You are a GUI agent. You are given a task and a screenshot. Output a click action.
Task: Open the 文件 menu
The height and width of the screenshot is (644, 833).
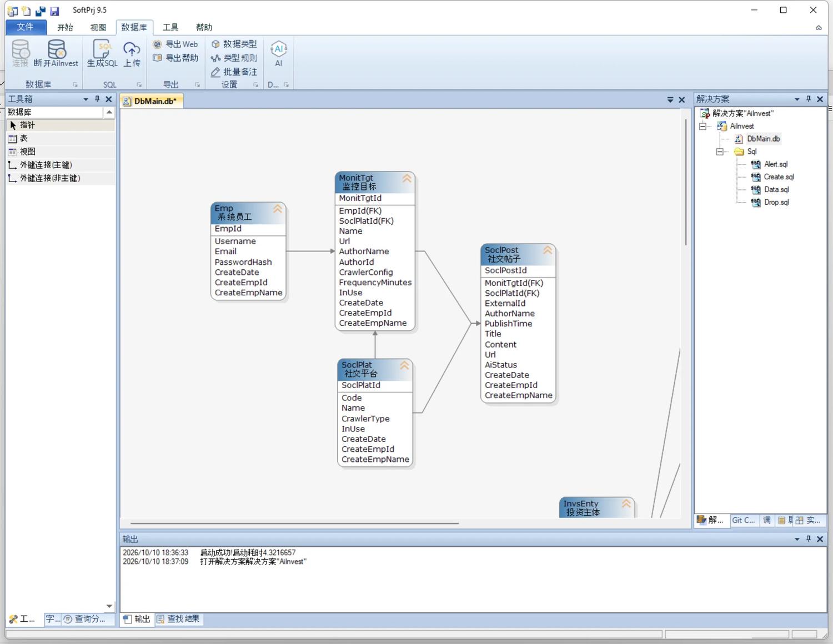(26, 27)
